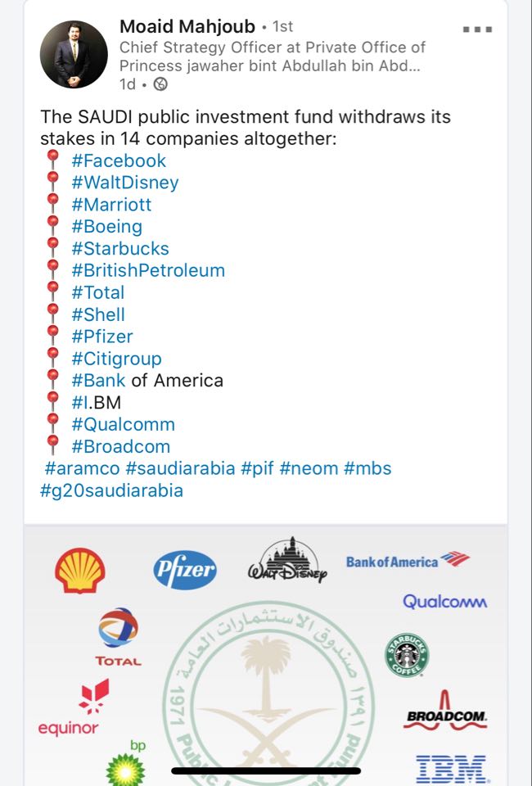Tap the Pfizer logo in image
This screenshot has height=786, width=532.
(185, 571)
